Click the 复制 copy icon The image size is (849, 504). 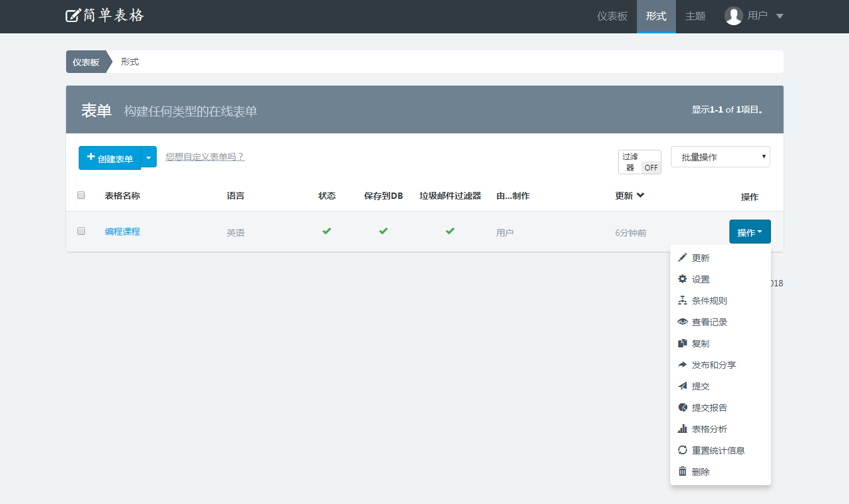682,344
